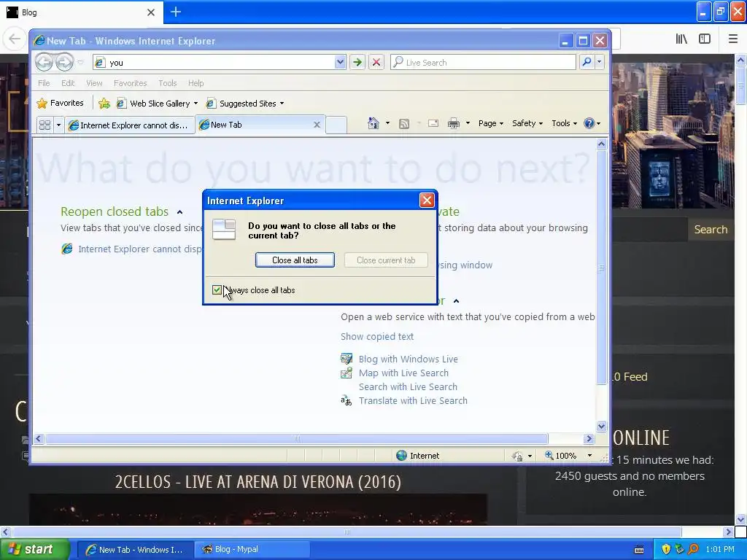Image resolution: width=747 pixels, height=560 pixels.
Task: Click the Help question mark icon
Action: [589, 123]
